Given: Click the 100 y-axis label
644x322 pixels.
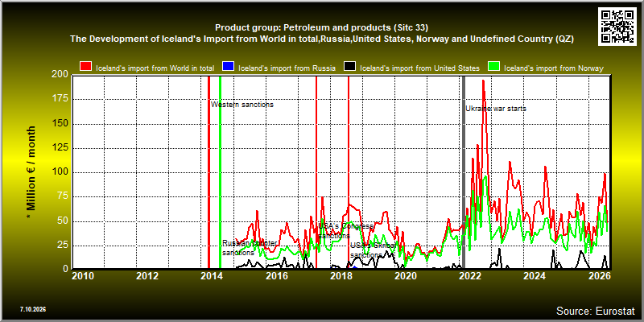Looking at the screenshot, I should 61,172.
